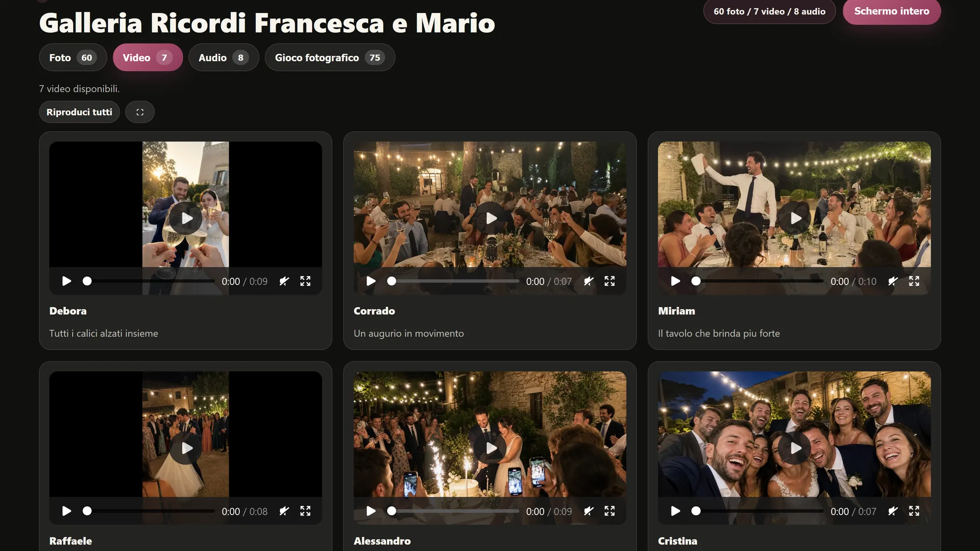Open Corrado's video in fullscreen
The image size is (980, 551).
coord(609,281)
